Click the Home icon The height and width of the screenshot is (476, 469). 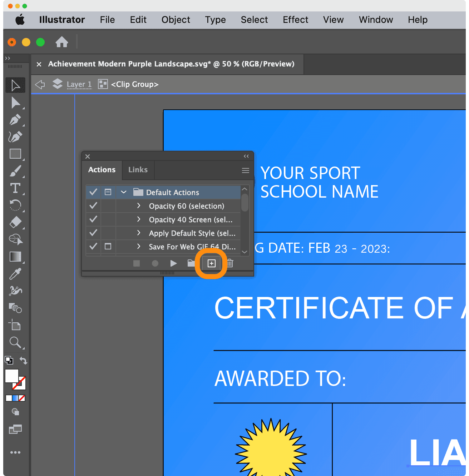pyautogui.click(x=61, y=42)
